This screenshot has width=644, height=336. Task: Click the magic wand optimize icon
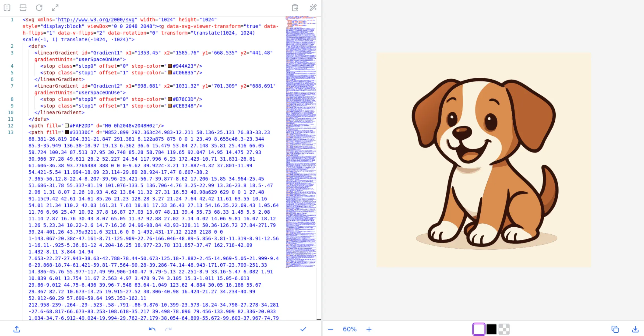313,8
